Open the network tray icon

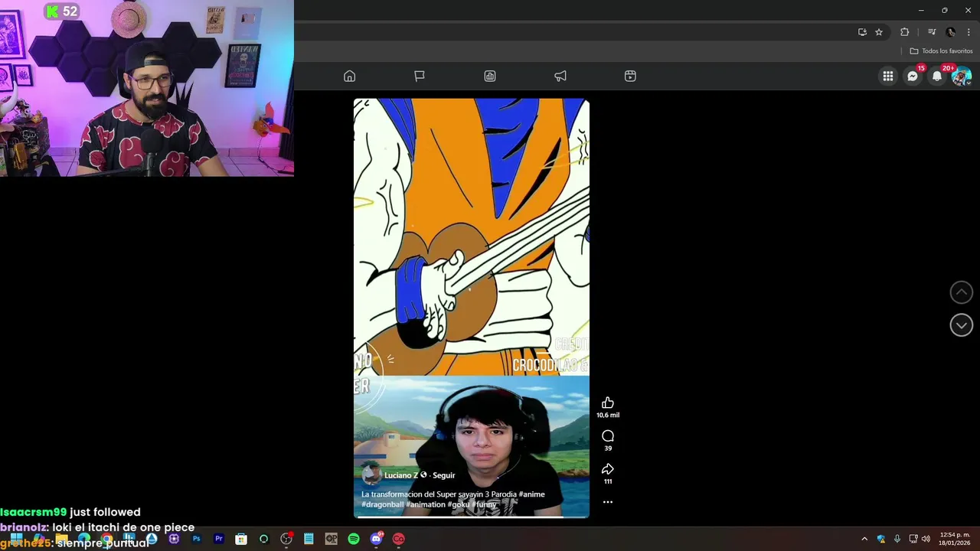coord(913,539)
